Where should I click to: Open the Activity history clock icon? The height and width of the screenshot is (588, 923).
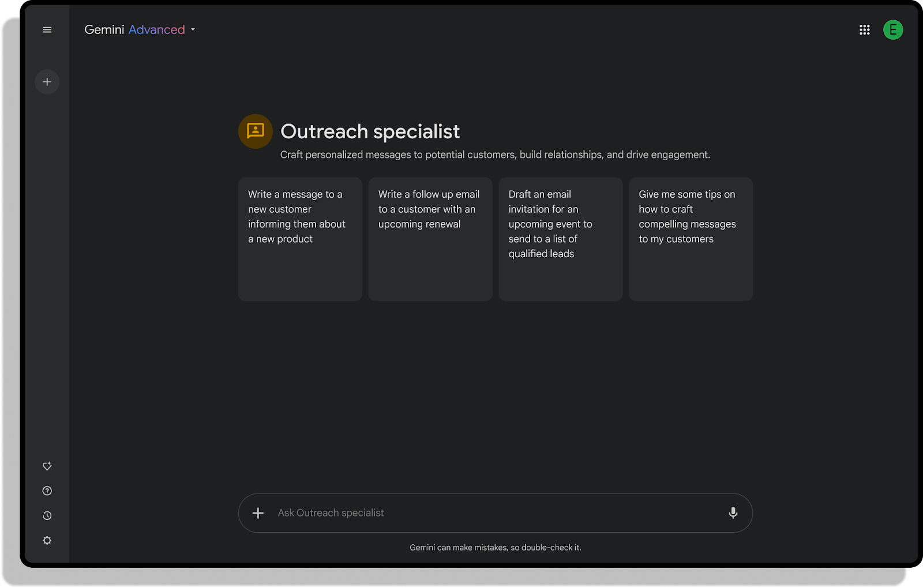click(47, 515)
